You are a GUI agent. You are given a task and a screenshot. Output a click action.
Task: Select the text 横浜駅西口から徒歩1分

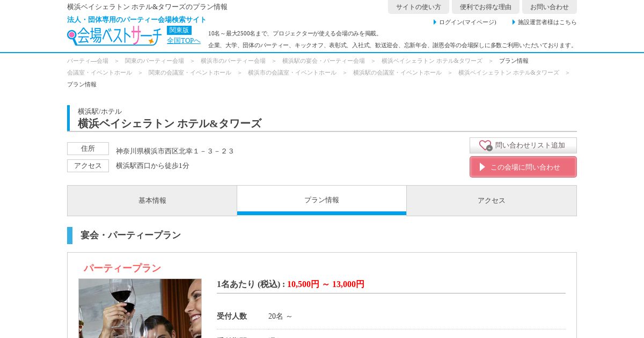point(152,166)
